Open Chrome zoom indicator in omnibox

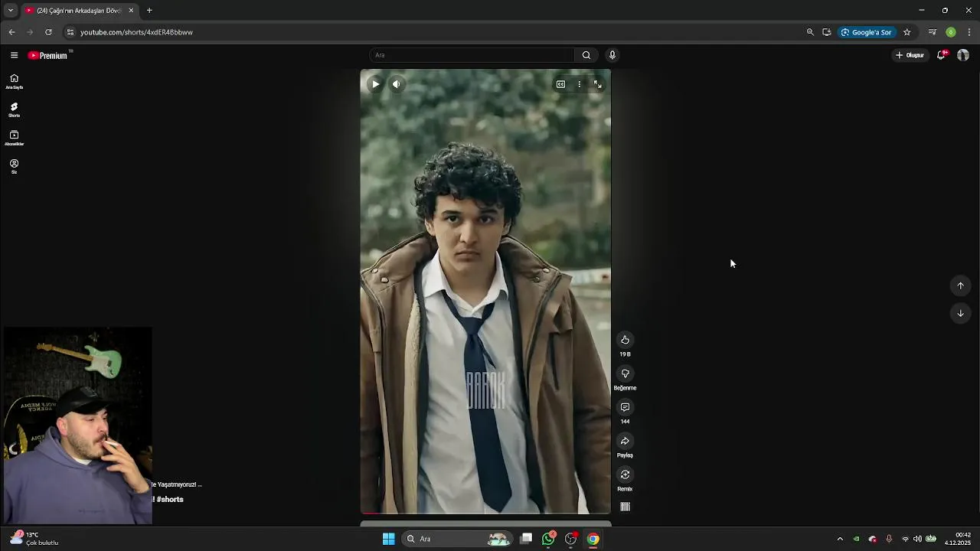[810, 32]
